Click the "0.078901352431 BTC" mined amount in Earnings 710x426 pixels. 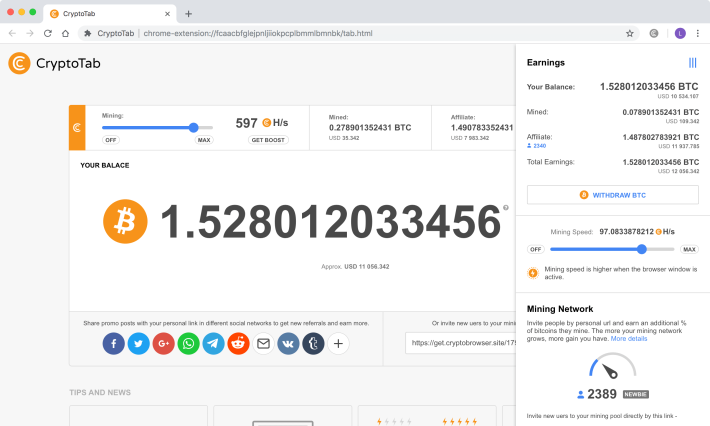point(661,112)
